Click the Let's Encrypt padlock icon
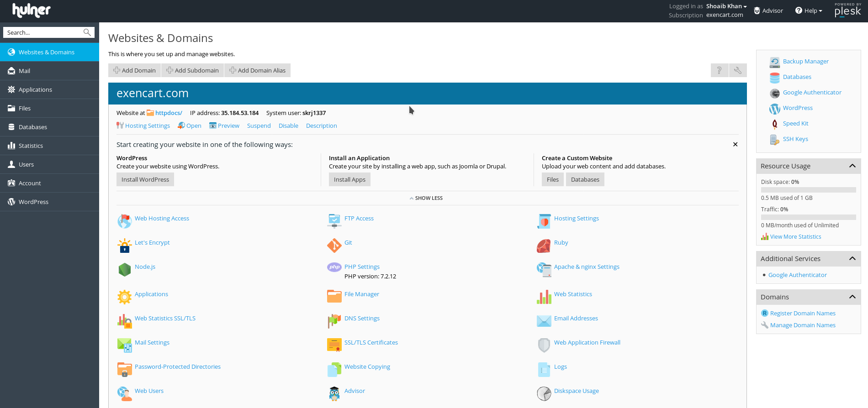Image resolution: width=868 pixels, height=408 pixels. pyautogui.click(x=124, y=246)
